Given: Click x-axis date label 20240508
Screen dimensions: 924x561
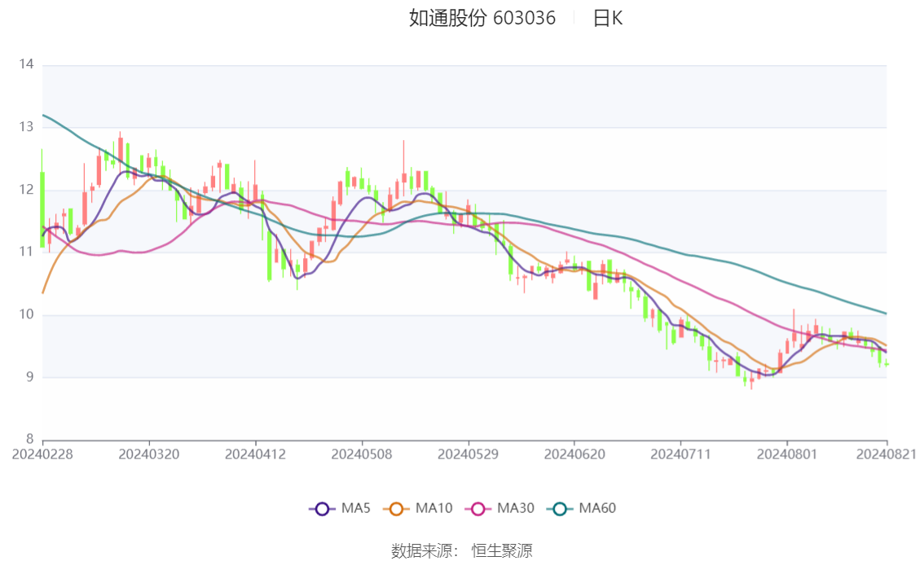Looking at the screenshot, I should 362,454.
